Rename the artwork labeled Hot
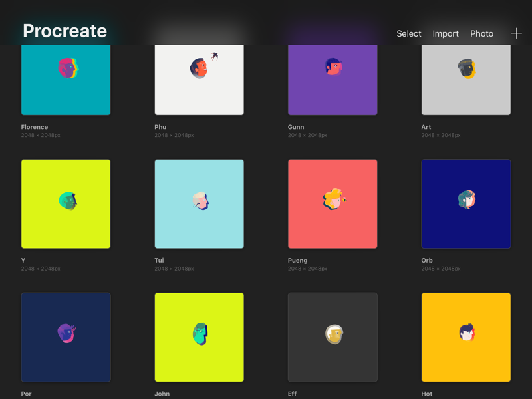This screenshot has width=532, height=399. coord(426,393)
